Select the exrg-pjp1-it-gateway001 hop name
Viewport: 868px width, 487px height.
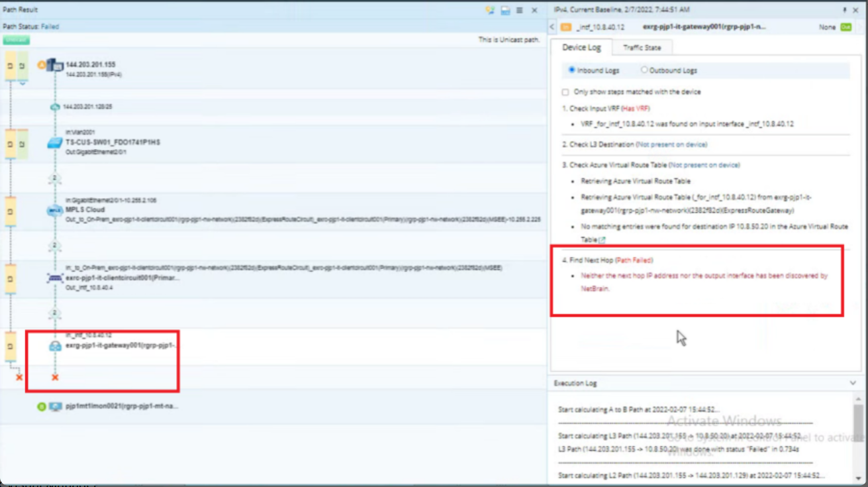122,345
